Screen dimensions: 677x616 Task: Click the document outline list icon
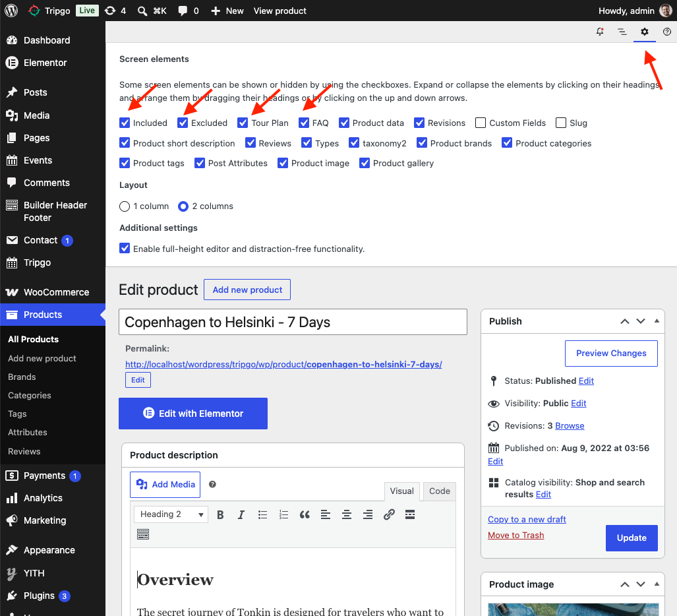[x=622, y=32]
